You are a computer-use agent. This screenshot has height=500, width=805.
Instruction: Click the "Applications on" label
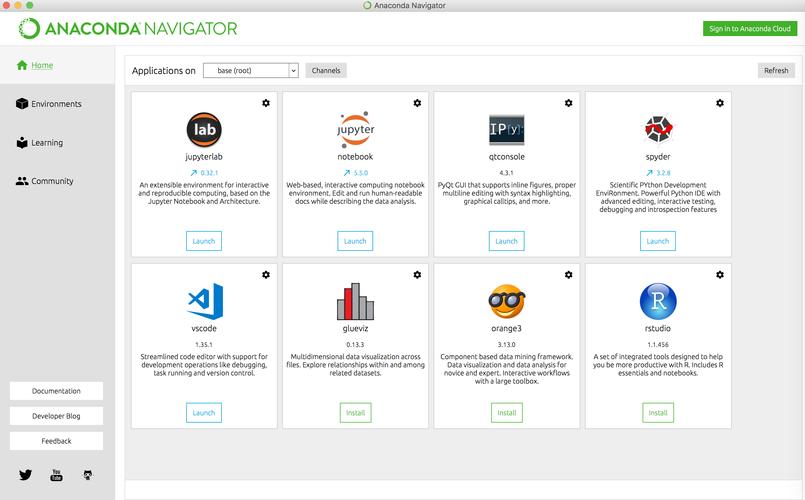[164, 71]
